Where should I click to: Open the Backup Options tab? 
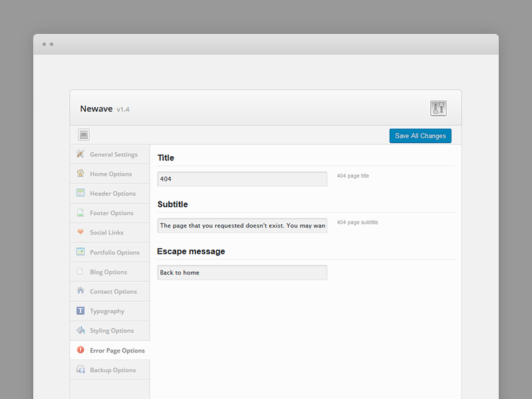(110, 370)
